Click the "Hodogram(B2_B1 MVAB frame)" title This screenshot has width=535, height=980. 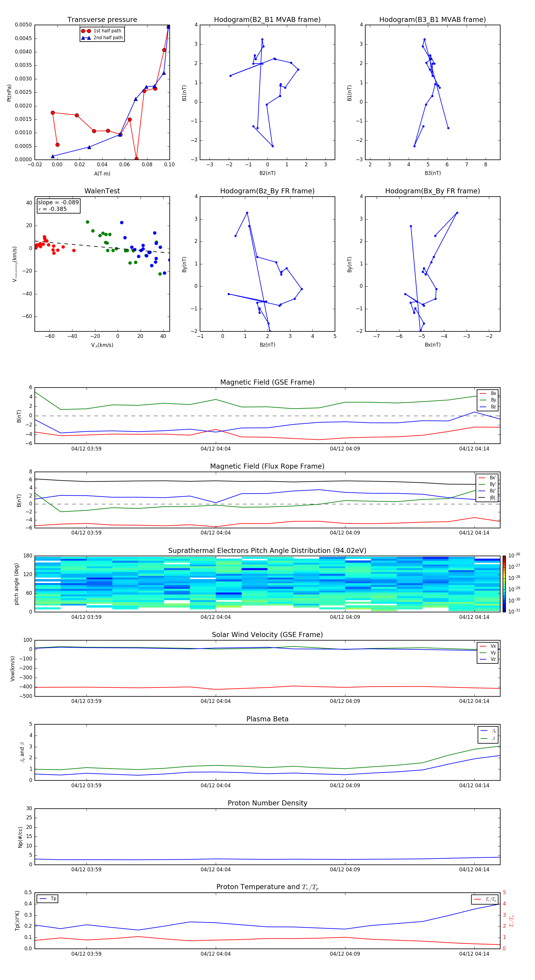(x=267, y=20)
